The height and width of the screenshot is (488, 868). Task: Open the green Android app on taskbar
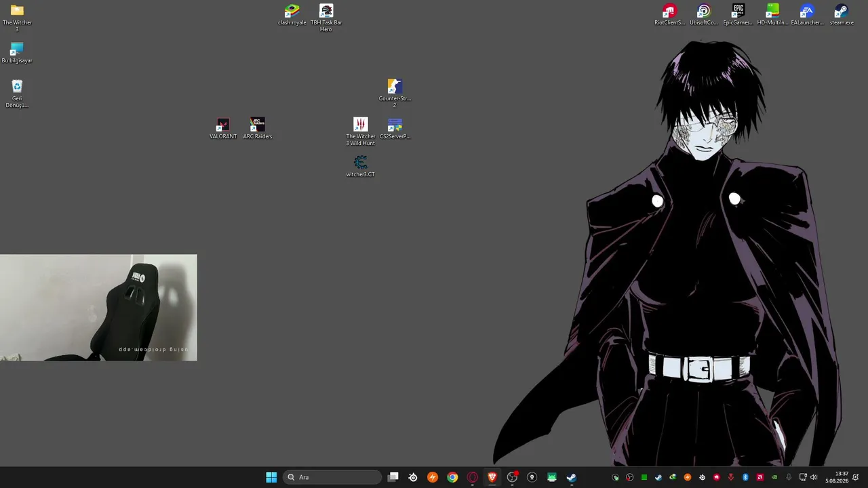click(x=552, y=477)
